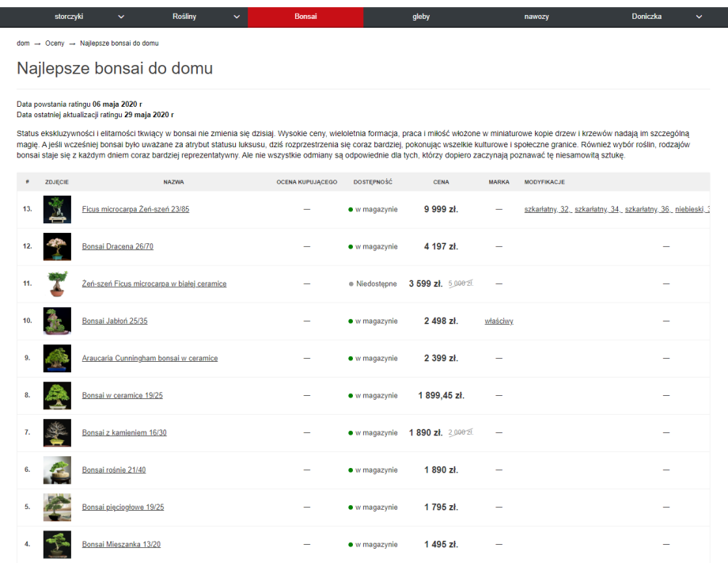Screen dimensions: 728x563
Task: Open the gleby menu item
Action: click(421, 17)
